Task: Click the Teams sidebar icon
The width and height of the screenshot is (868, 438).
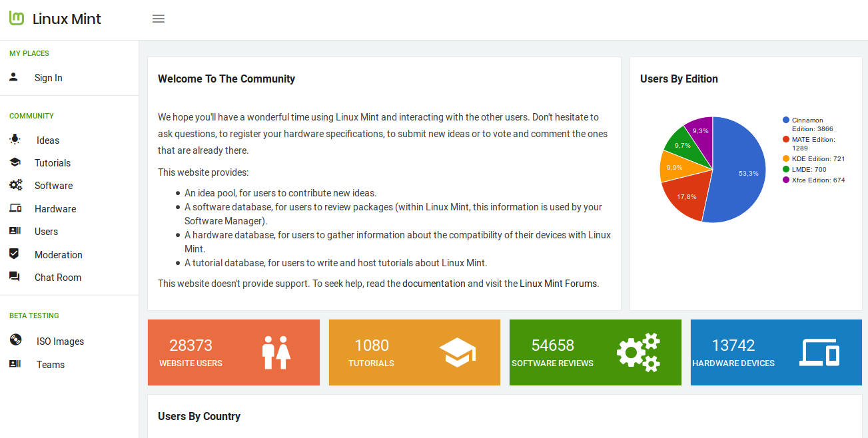Action: 15,364
